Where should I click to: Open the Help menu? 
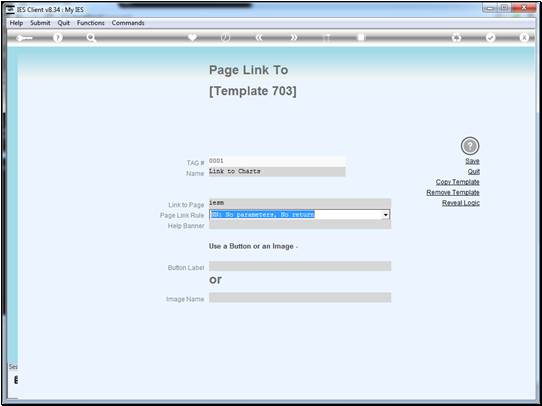(x=16, y=23)
